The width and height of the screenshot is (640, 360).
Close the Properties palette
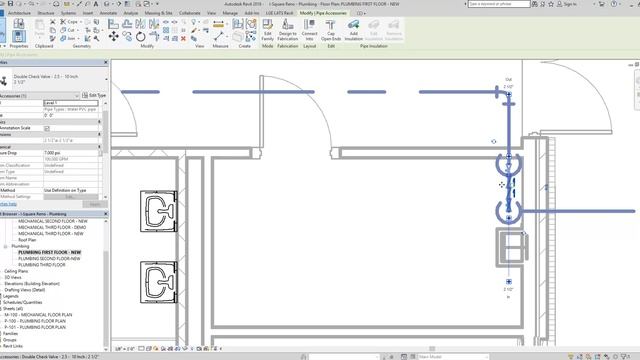pos(106,62)
